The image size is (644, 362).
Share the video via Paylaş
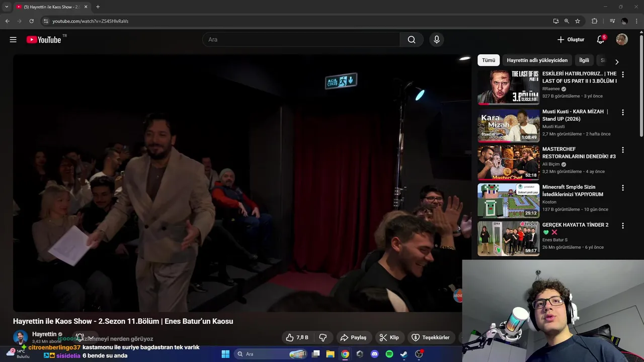[x=353, y=337]
